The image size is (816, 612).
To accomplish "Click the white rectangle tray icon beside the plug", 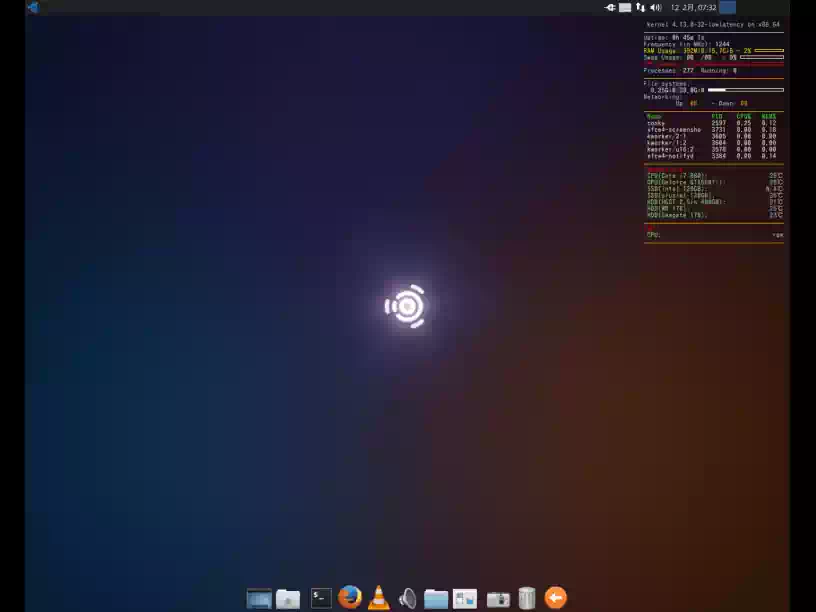I will point(625,7).
